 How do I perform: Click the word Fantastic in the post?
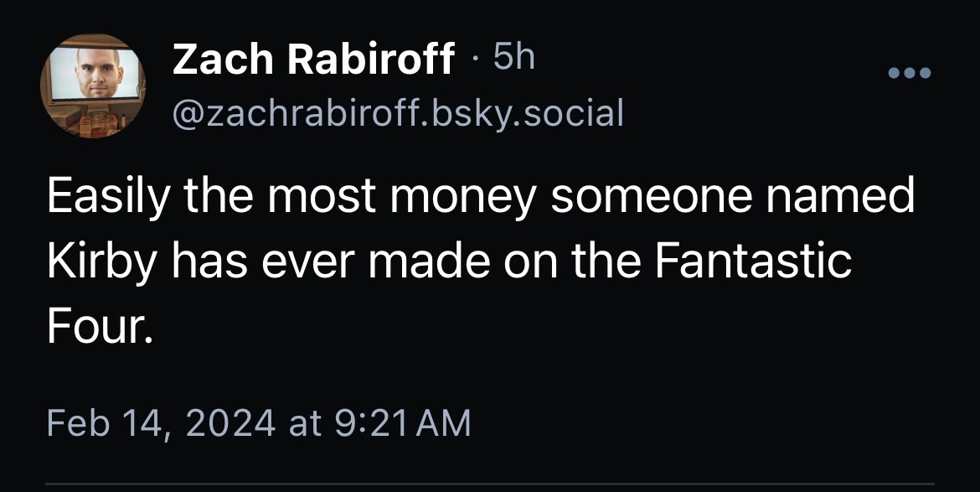(751, 262)
